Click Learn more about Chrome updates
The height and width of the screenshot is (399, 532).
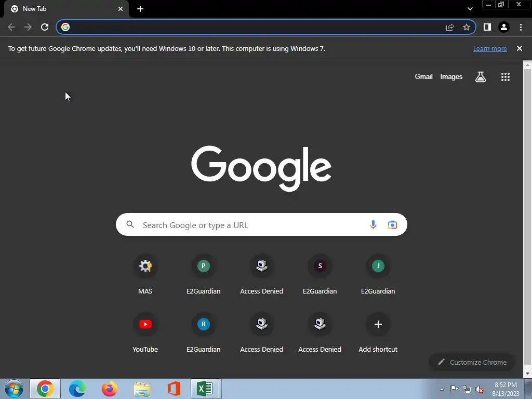490,48
